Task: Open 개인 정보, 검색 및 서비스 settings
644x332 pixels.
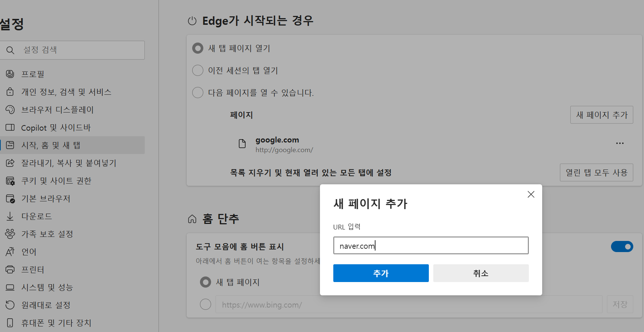Action: tap(72, 92)
